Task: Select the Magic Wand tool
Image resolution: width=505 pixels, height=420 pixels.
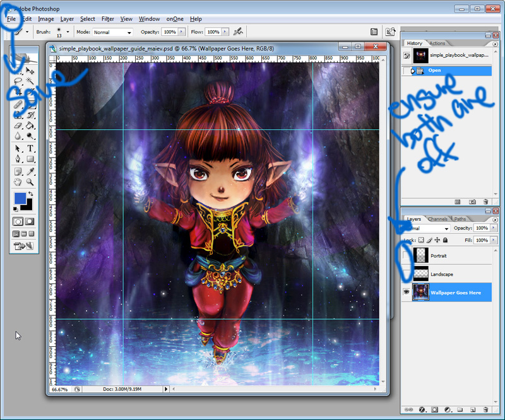Action: 30,81
